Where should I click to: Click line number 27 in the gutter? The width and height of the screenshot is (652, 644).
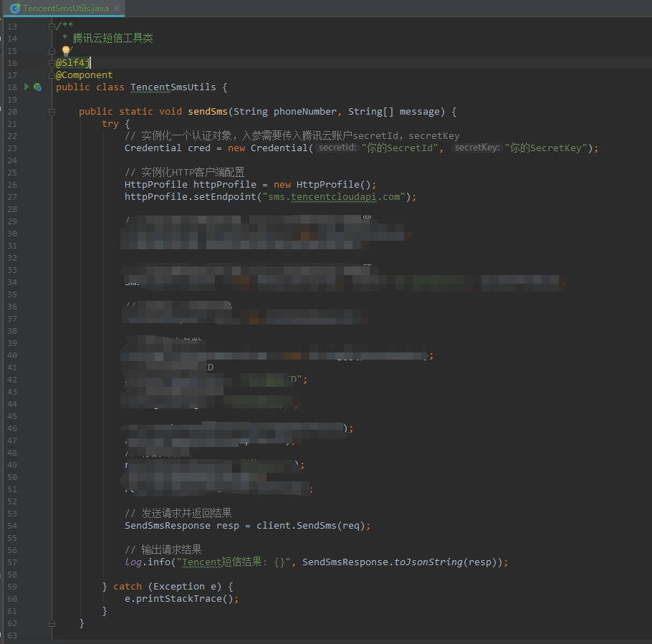(12, 197)
